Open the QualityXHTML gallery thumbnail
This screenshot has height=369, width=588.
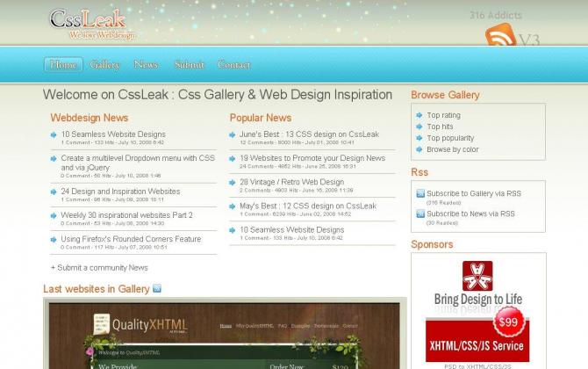(225, 336)
